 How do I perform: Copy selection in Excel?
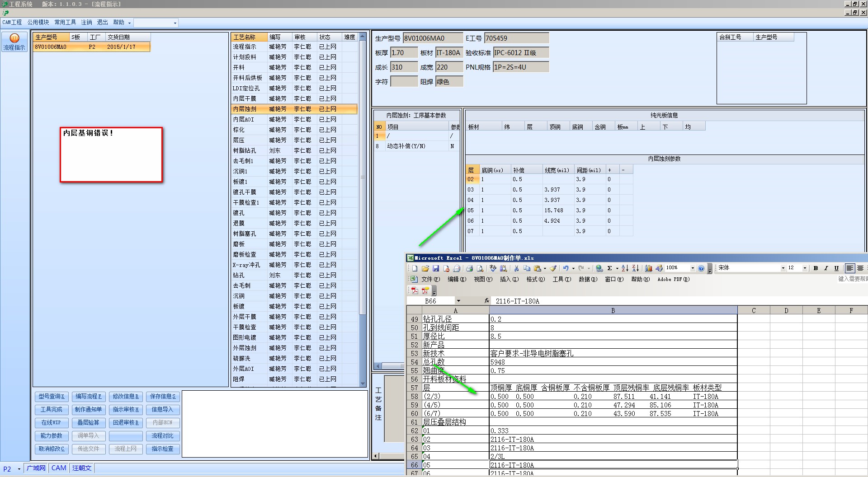pyautogui.click(x=527, y=268)
